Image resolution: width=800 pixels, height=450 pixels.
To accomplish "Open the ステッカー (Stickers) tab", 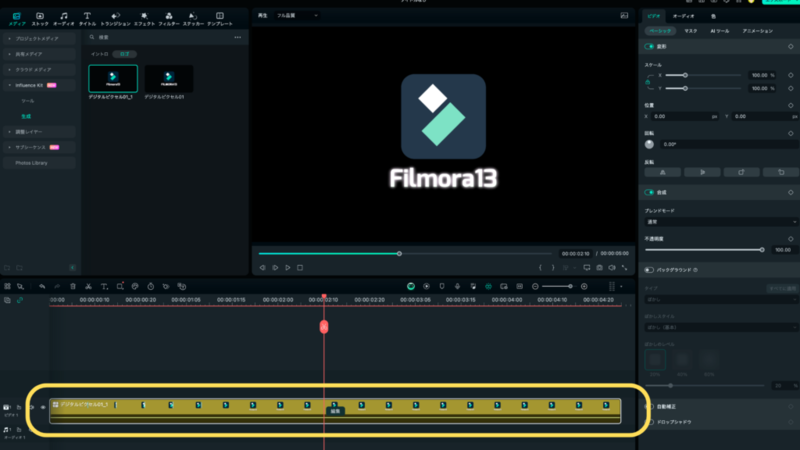I will coord(193,19).
